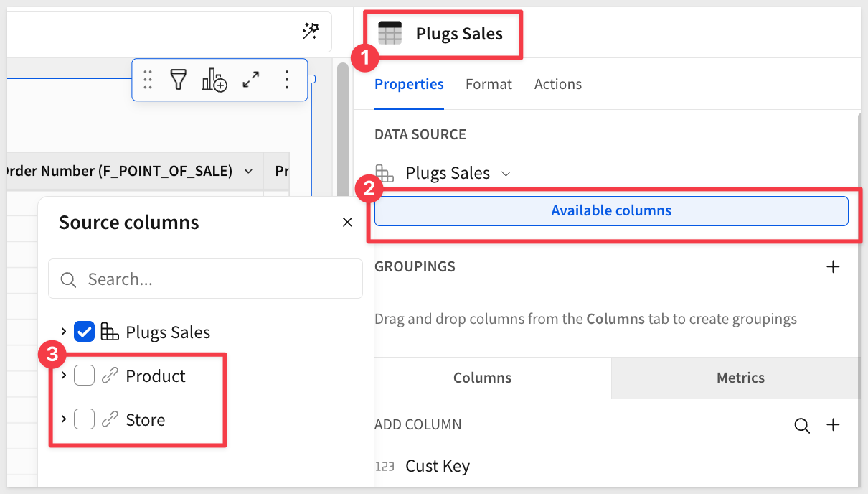Click the add chart icon
The height and width of the screenshot is (494, 868).
[x=214, y=80]
